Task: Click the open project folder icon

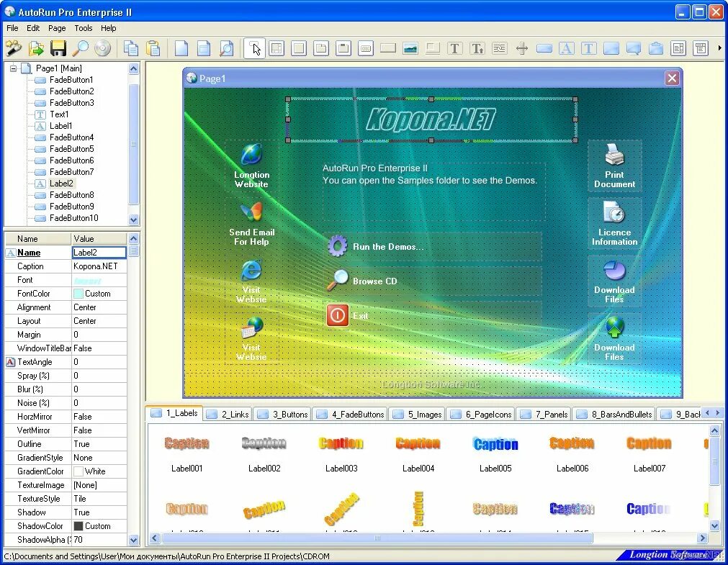Action: click(x=36, y=48)
